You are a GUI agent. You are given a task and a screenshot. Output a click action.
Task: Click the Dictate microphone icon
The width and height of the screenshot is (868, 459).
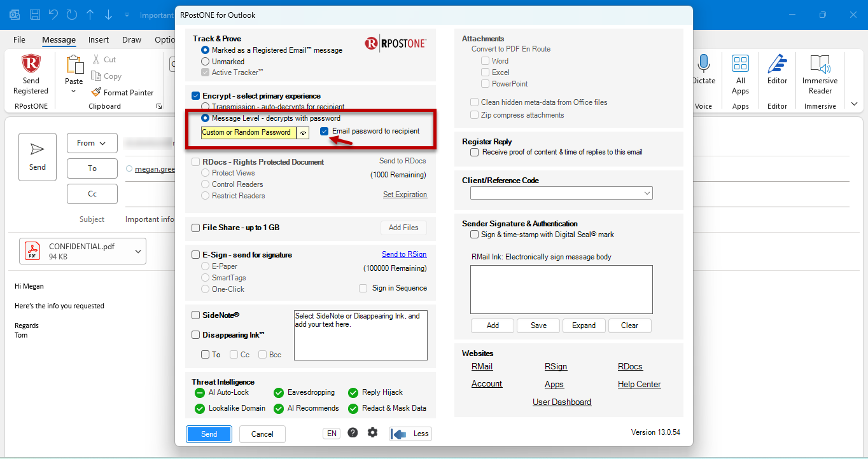point(703,64)
